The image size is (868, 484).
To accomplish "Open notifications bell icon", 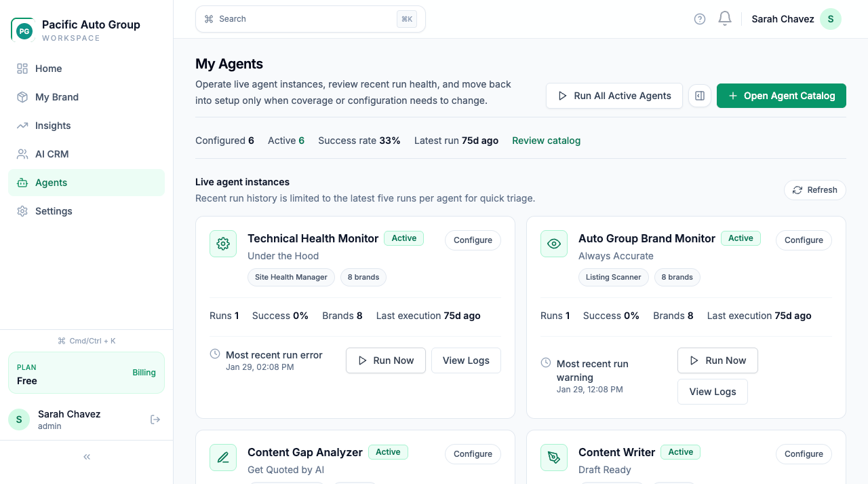I will click(x=725, y=18).
